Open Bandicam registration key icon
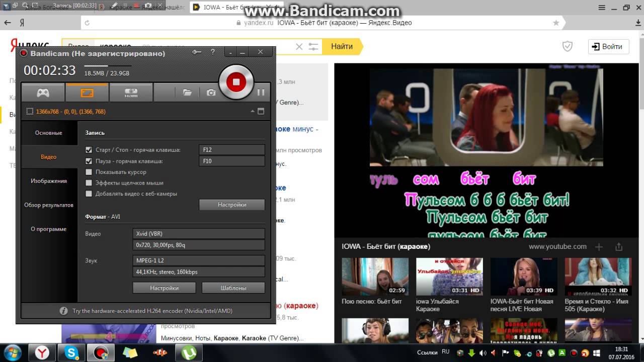The image size is (644, 362). click(197, 52)
